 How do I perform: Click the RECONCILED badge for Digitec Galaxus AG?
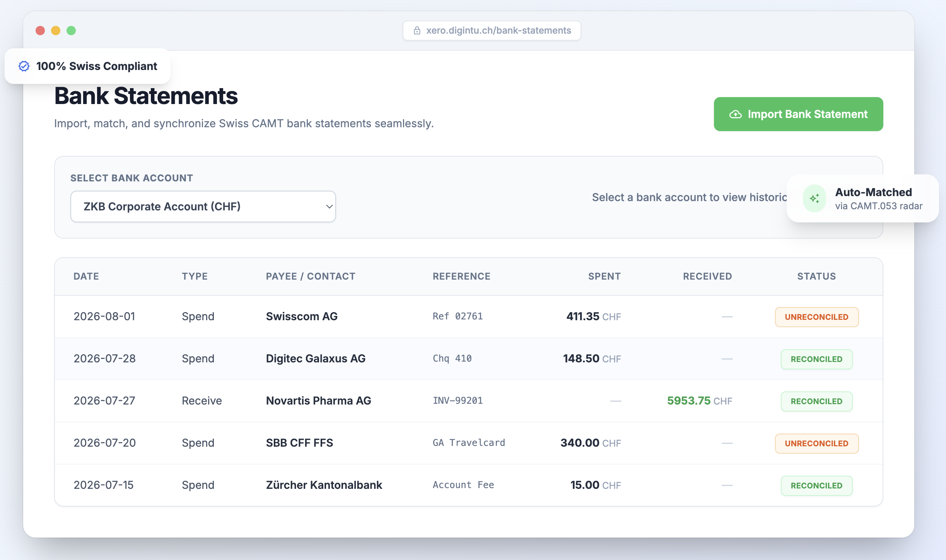[x=816, y=359]
